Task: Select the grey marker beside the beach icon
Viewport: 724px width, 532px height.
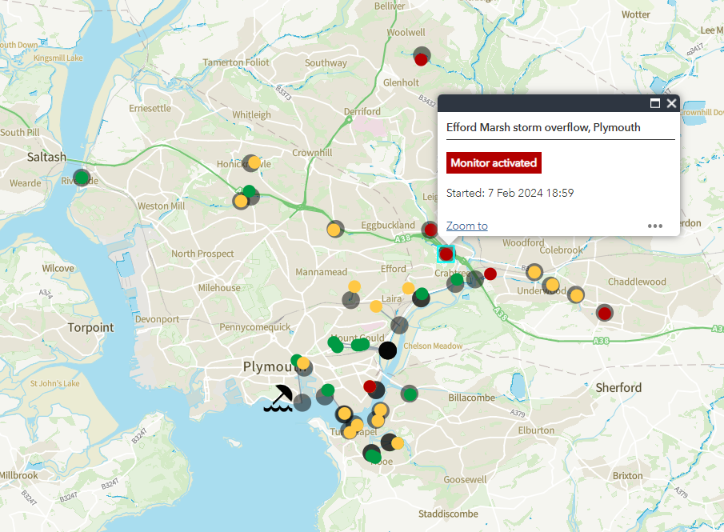Action: [x=302, y=403]
